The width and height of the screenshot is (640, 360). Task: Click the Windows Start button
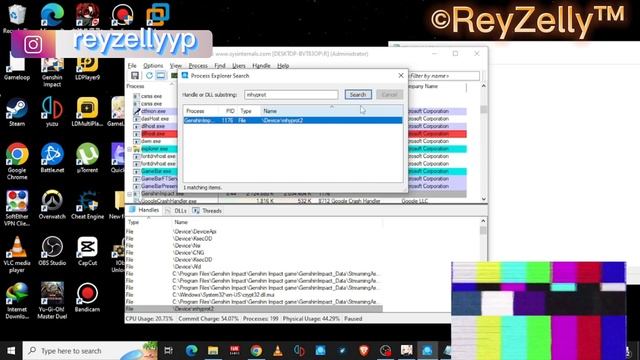point(11,351)
